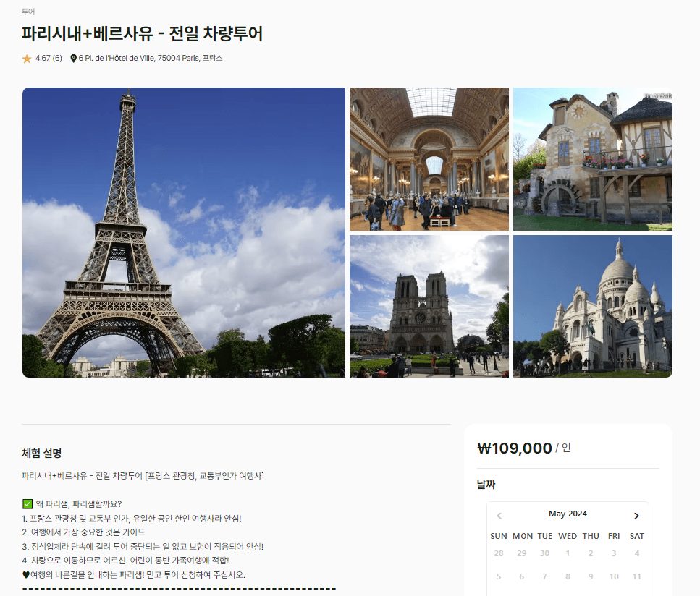View the Sacré-Cœur basilica photo
This screenshot has width=700, height=596.
point(591,306)
